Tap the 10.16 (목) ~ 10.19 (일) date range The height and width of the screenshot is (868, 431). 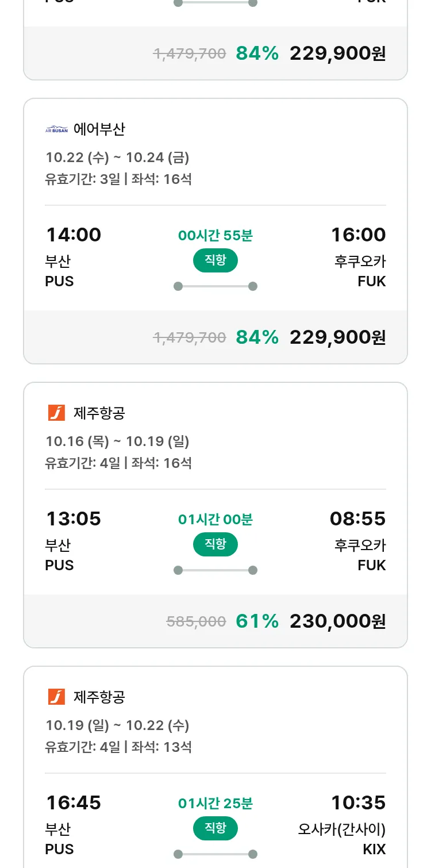117,441
